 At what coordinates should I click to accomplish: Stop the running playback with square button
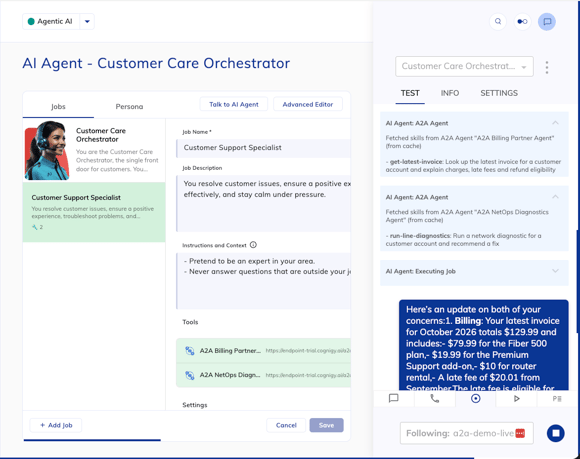(x=556, y=433)
